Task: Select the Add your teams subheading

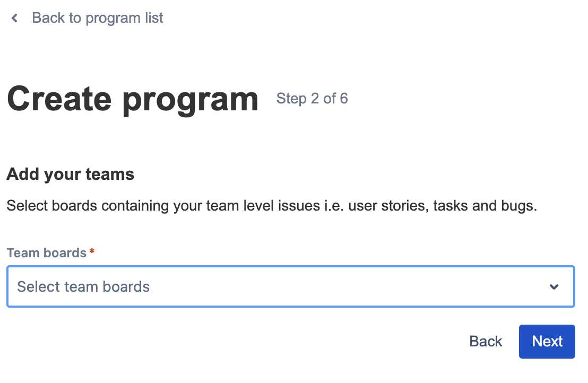Action: coord(70,174)
